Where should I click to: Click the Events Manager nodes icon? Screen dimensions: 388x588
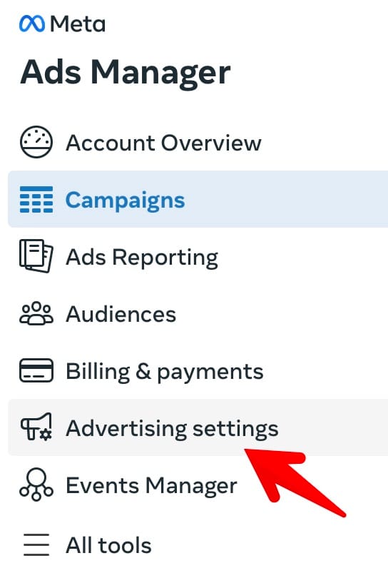click(36, 485)
